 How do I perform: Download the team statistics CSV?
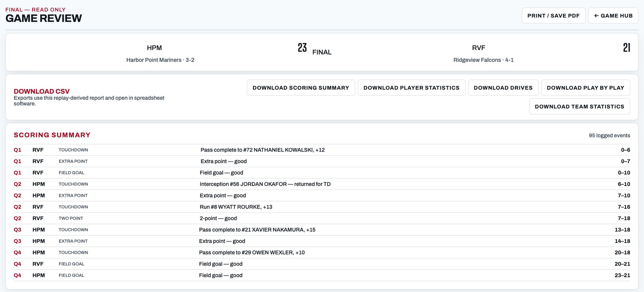click(580, 106)
